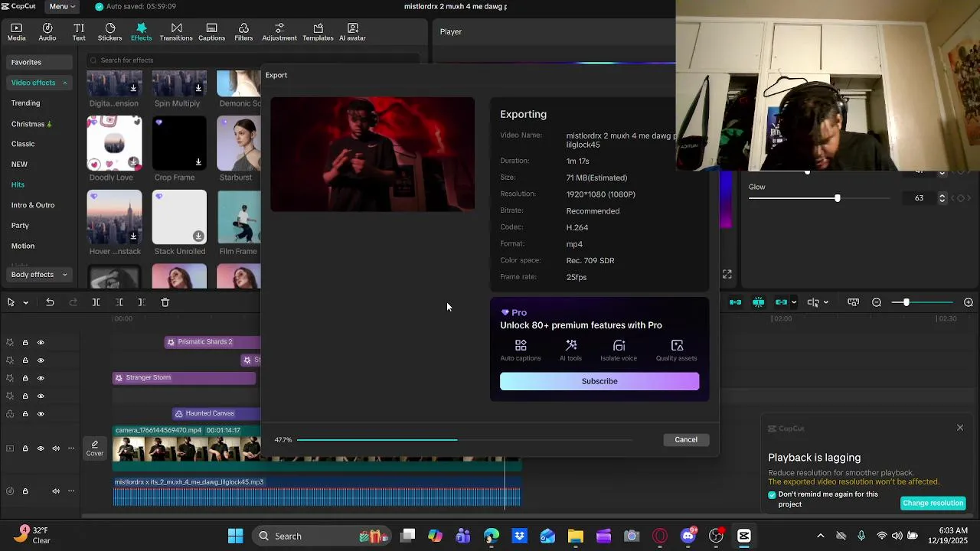The height and width of the screenshot is (551, 980).
Task: Cancel the export
Action: [686, 439]
